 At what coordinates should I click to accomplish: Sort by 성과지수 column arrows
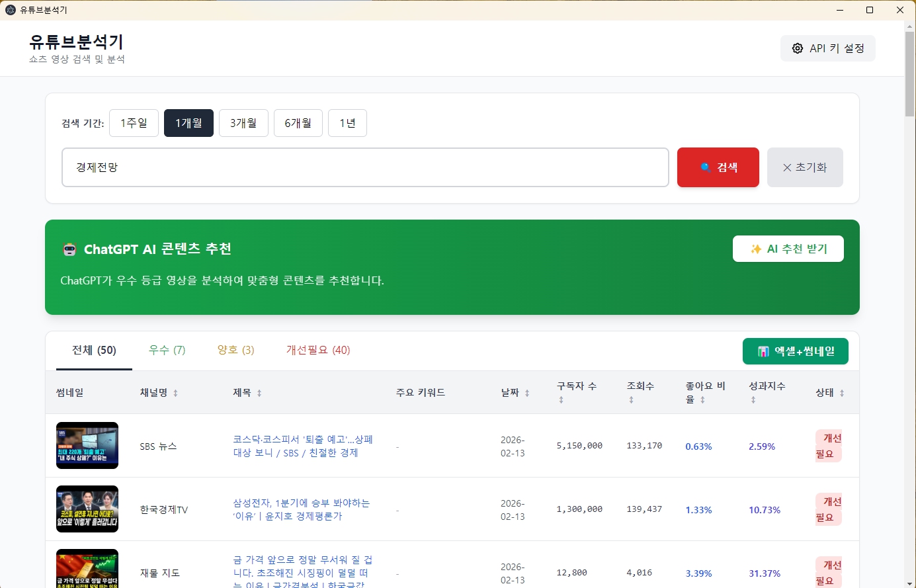[753, 399]
